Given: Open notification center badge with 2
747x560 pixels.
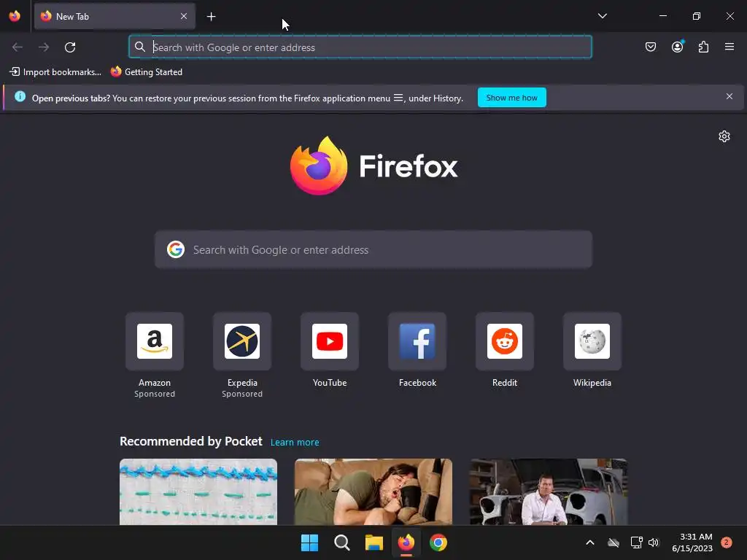Looking at the screenshot, I should 726,542.
